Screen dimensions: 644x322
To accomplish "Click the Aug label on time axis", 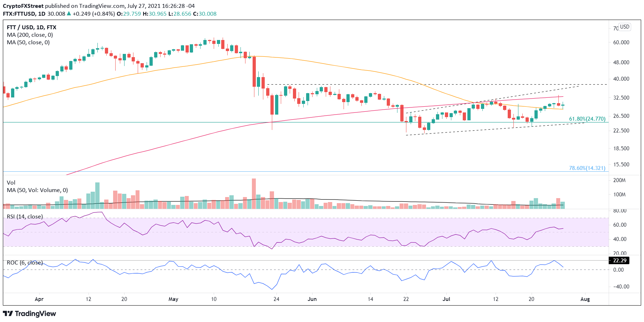I will 585,299.
